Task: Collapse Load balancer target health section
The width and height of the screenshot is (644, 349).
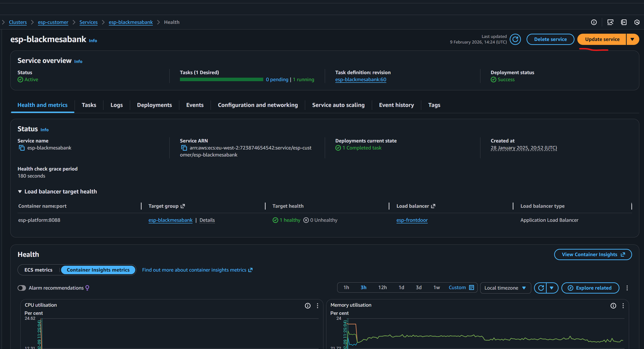Action: [20, 191]
